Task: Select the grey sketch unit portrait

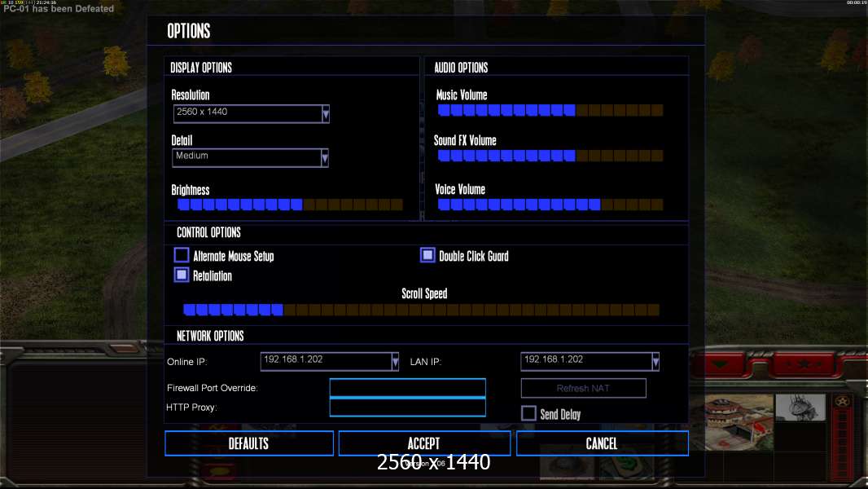Action: click(800, 407)
